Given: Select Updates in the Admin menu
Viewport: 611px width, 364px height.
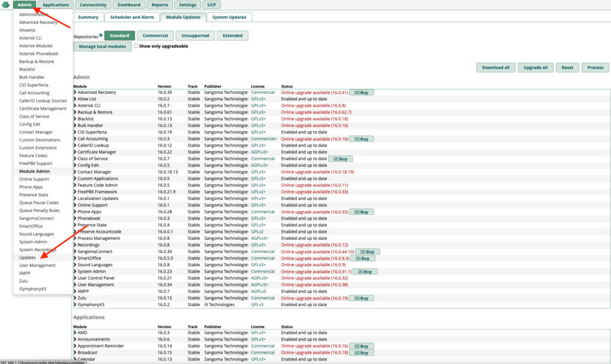Looking at the screenshot, I should tap(27, 258).
